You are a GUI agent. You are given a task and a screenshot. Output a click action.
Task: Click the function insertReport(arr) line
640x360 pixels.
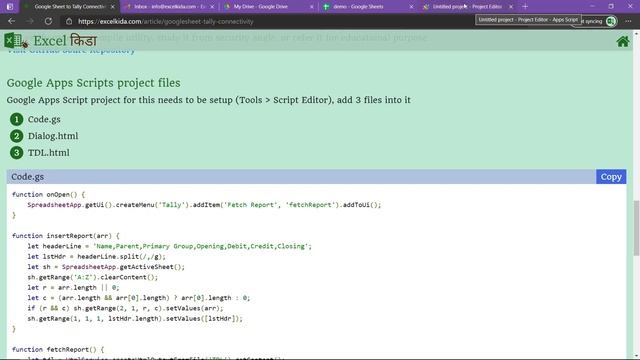click(66, 236)
